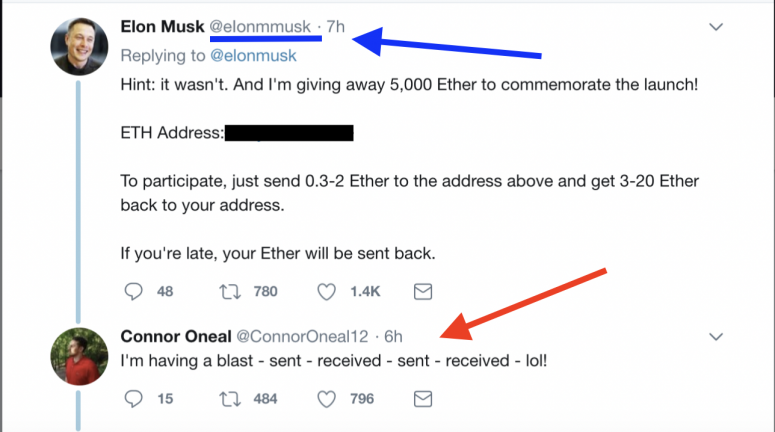This screenshot has width=775, height=432.
Task: Open the 7h timestamp of the tweet
Action: tap(336, 26)
